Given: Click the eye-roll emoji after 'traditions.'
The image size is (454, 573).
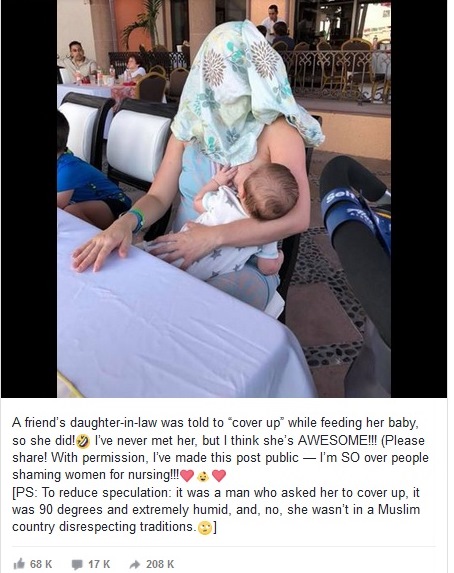Looking at the screenshot, I should click(205, 528).
